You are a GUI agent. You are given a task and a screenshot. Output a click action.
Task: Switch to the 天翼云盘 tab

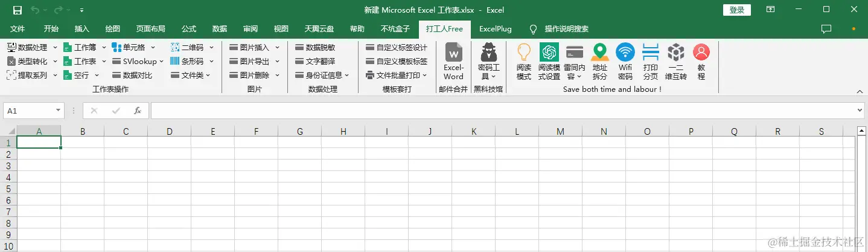point(319,29)
